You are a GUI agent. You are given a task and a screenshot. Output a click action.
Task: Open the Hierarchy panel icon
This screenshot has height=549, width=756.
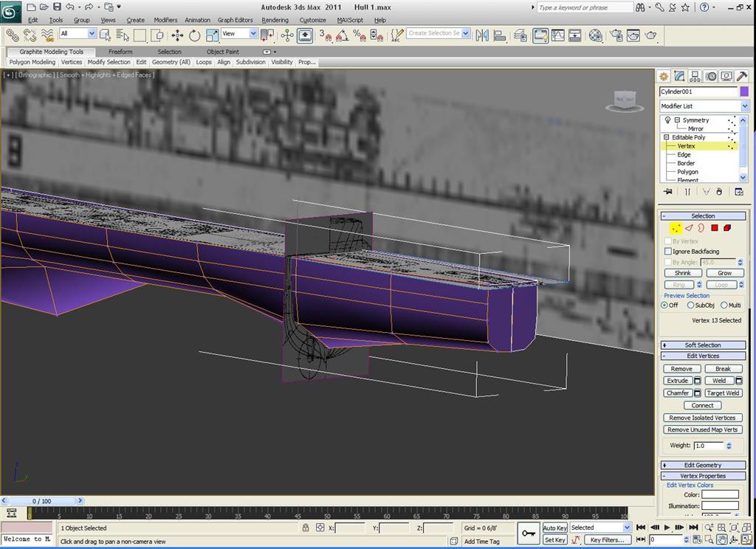coord(695,76)
